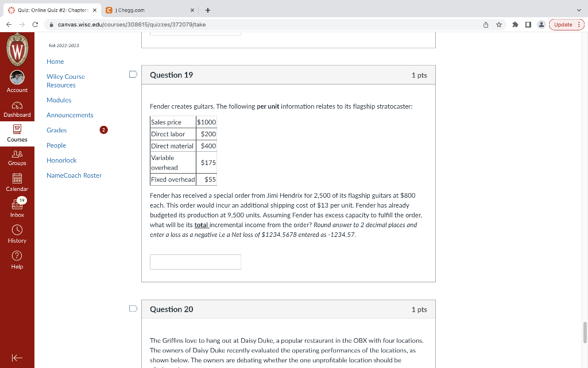Click the Direct material $400 value
Image resolution: width=588 pixels, height=368 pixels.
click(x=208, y=145)
